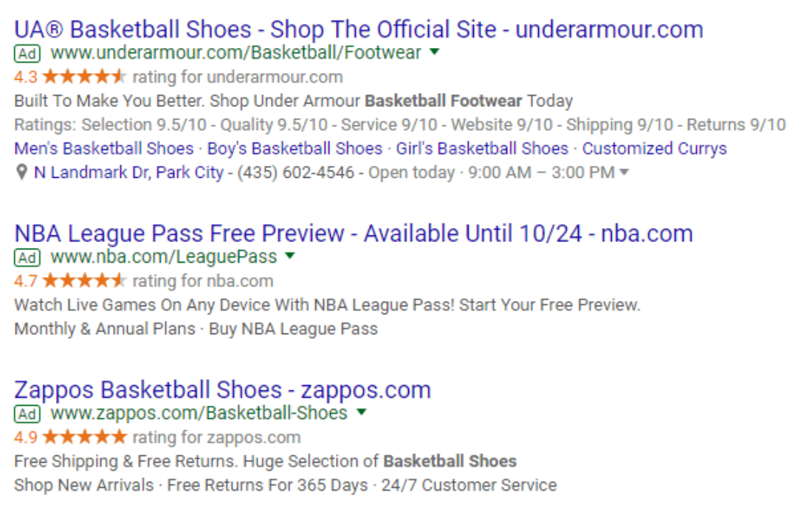Open Boy's Basketball Shoes sitelink
This screenshot has width=812, height=515.
pyautogui.click(x=295, y=148)
